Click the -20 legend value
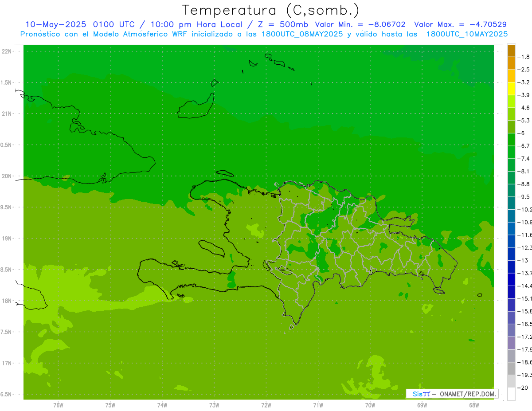Viewport: 532px width, 411px height. pos(524,388)
